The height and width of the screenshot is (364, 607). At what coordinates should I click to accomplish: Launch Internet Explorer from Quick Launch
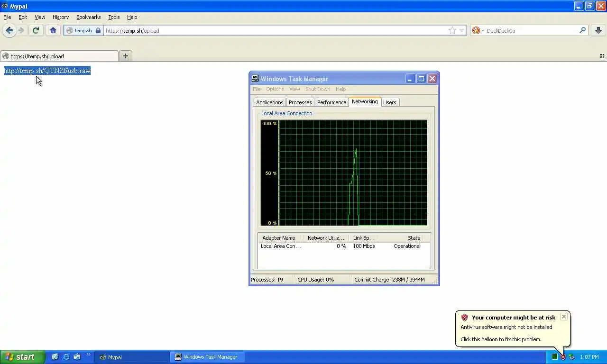click(x=66, y=357)
